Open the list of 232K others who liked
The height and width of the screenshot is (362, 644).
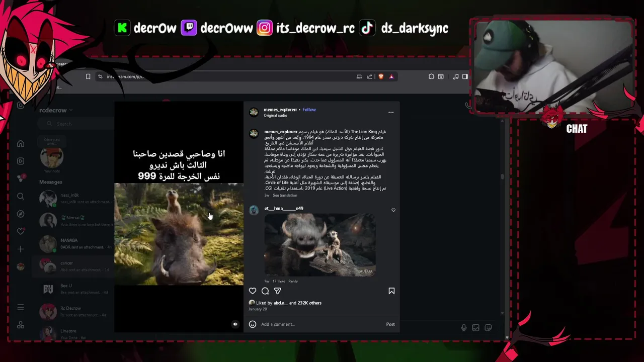[309, 303]
